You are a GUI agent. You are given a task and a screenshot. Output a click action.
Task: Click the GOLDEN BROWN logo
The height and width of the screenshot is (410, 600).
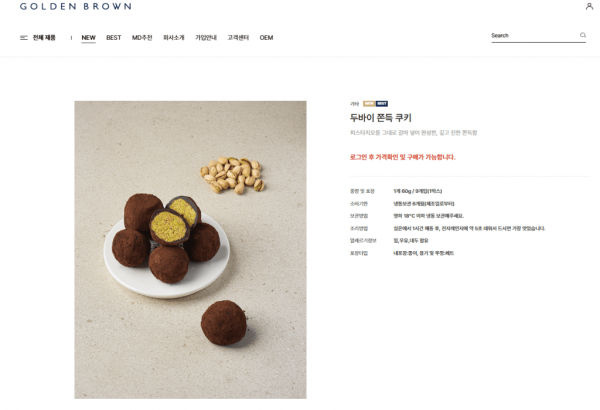tap(76, 6)
